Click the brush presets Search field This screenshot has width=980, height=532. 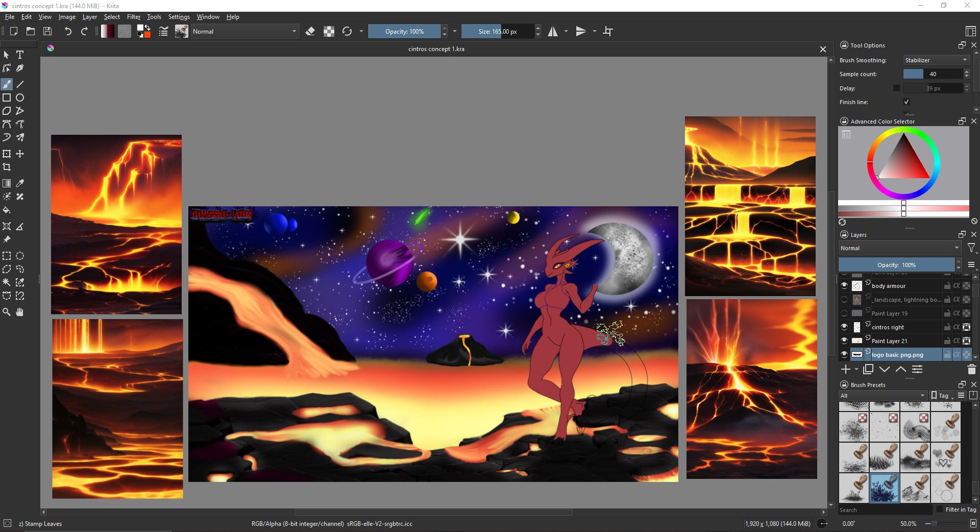pyautogui.click(x=885, y=510)
